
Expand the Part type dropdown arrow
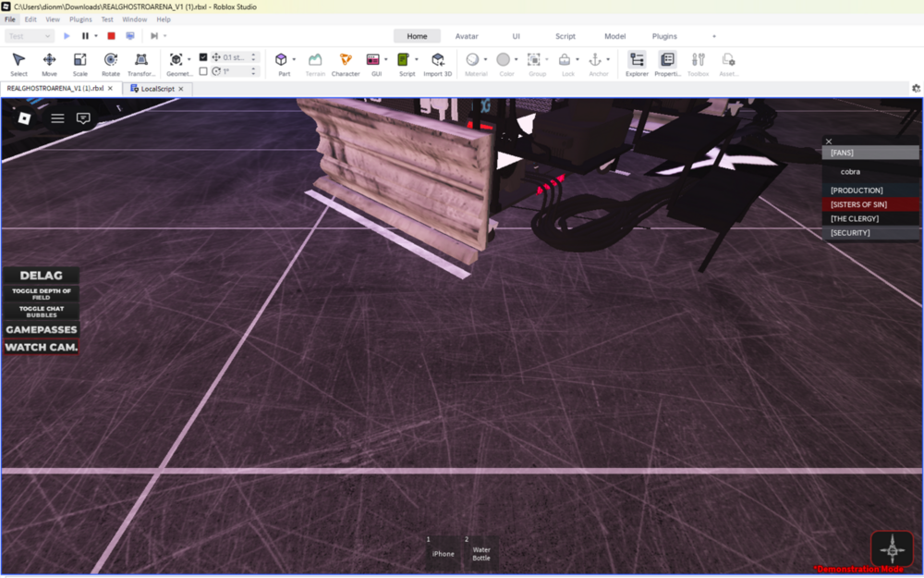click(x=294, y=59)
